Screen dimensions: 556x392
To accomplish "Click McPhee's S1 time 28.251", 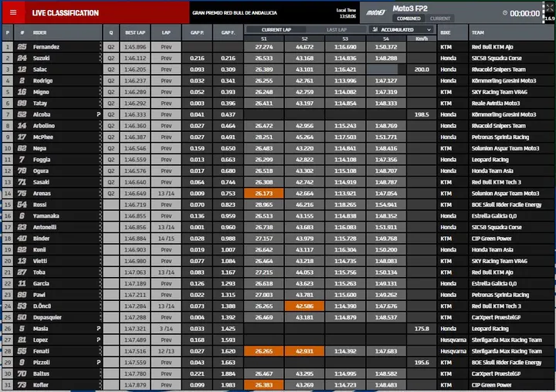I will [x=264, y=137].
